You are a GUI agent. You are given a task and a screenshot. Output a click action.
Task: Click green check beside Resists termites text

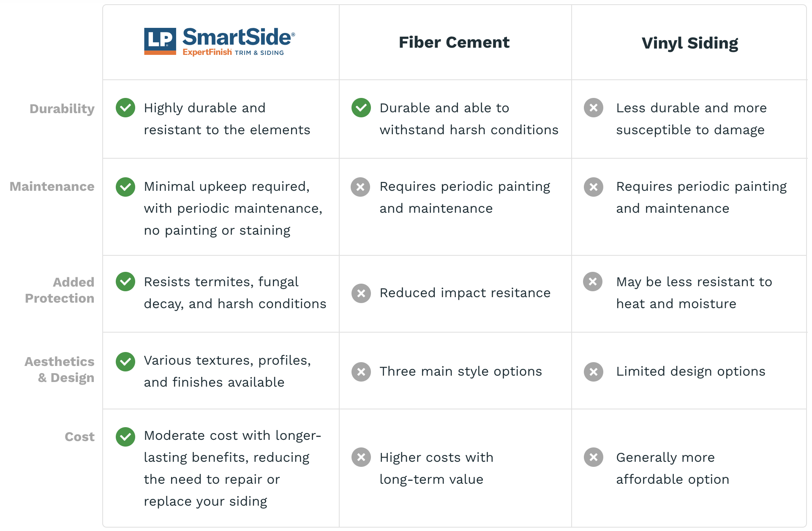point(125,282)
